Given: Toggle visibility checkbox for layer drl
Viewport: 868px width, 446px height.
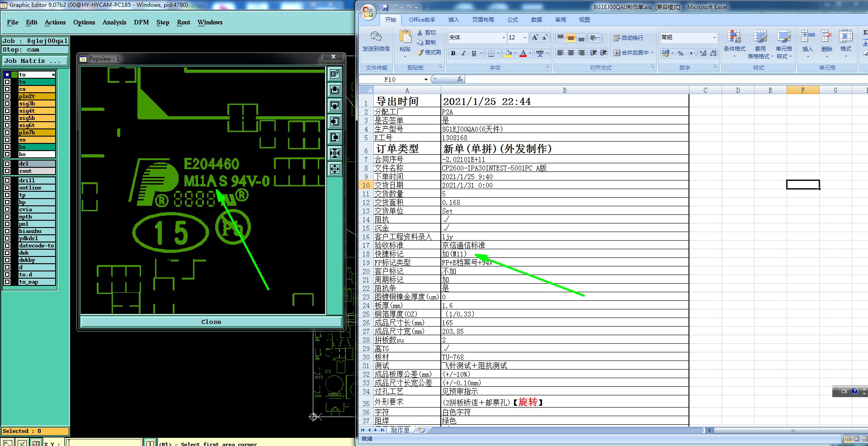Looking at the screenshot, I should pyautogui.click(x=7, y=164).
